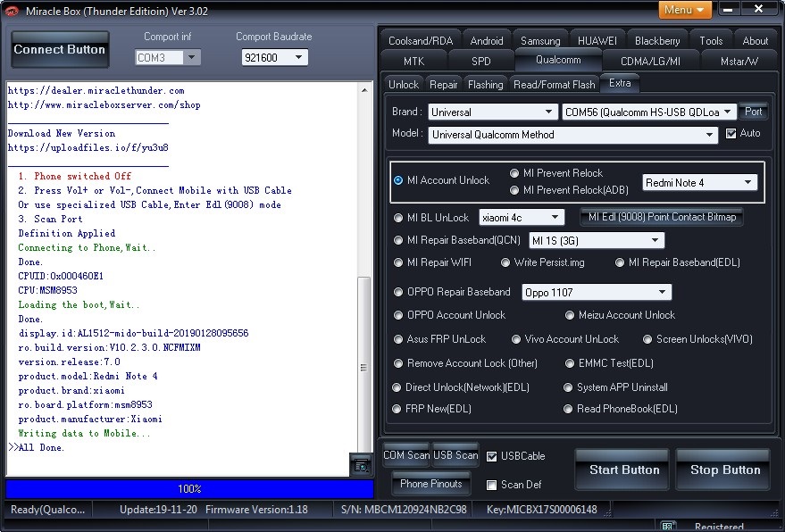Switch to the Blackberry tab
The image size is (785, 532).
coord(657,41)
